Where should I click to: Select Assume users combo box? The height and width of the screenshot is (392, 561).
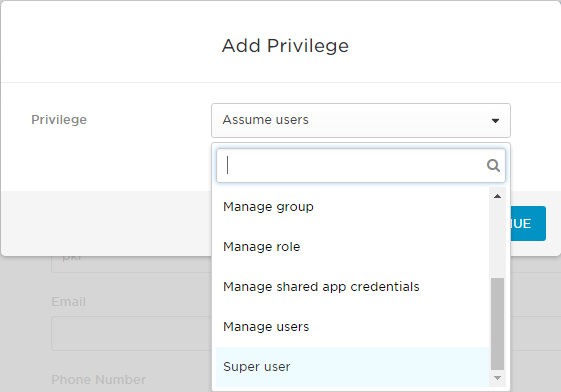tap(361, 121)
